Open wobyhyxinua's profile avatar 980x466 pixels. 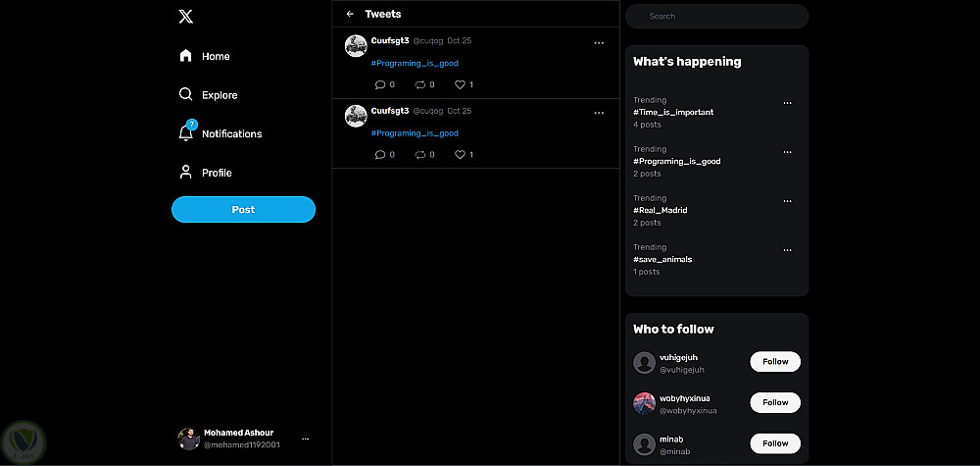pos(644,403)
